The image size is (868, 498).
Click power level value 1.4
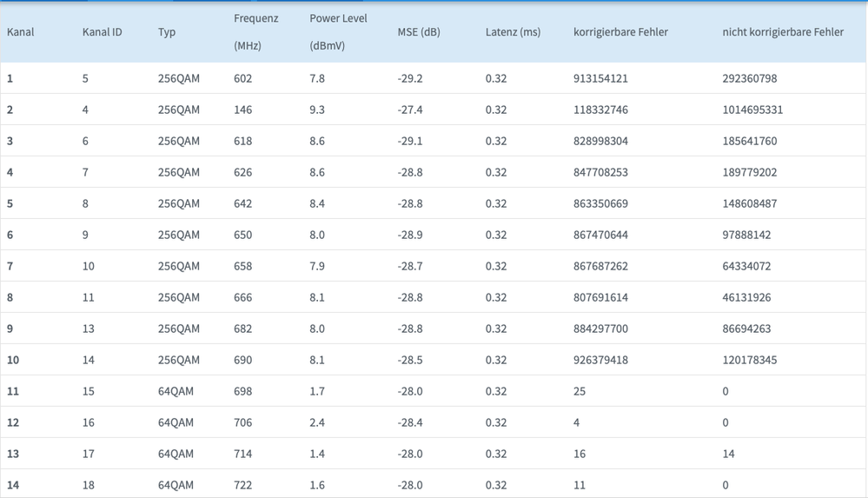pos(317,455)
